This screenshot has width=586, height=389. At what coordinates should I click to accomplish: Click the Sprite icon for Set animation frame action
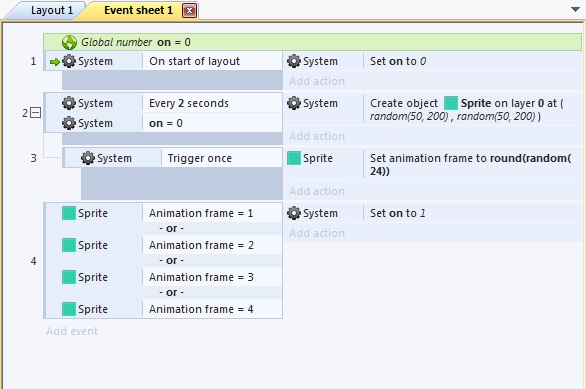pos(294,158)
